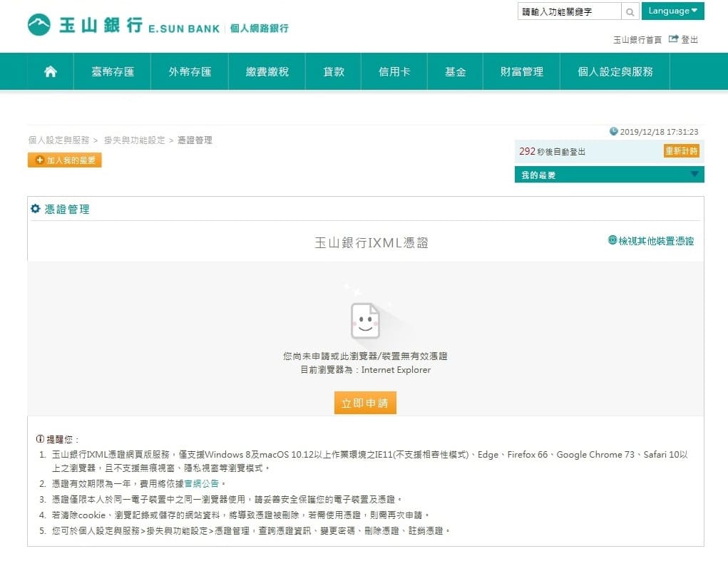Click the 掛失與功能設定 breadcrumb
This screenshot has height=561, width=728.
click(x=134, y=140)
